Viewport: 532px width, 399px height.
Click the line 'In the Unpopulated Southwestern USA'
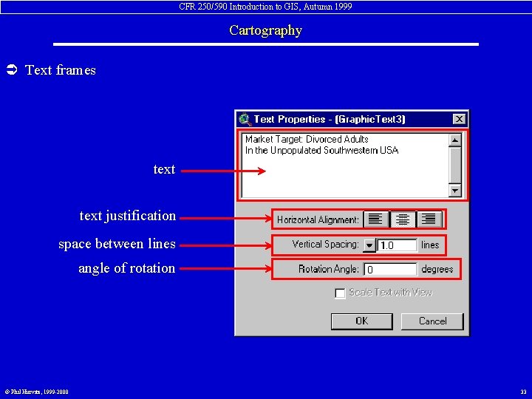pyautogui.click(x=321, y=150)
